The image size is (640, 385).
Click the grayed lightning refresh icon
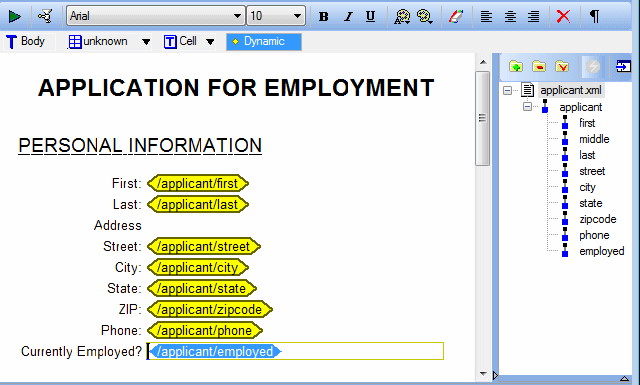point(593,66)
